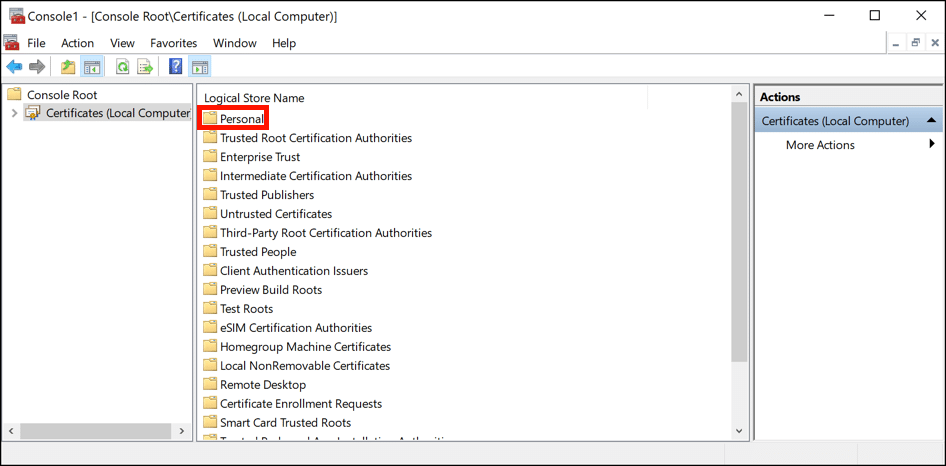Collapse the Certificates (Local Computer) actions section
The image size is (946, 466).
point(931,121)
